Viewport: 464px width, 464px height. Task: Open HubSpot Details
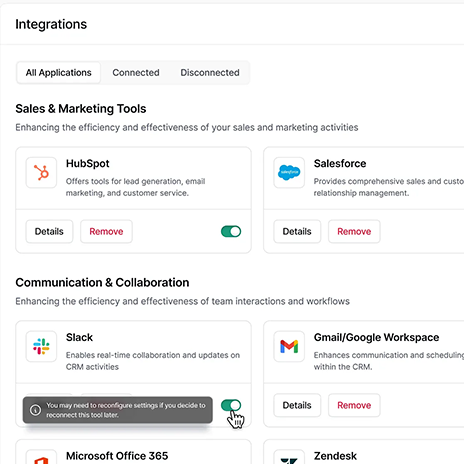pos(49,231)
